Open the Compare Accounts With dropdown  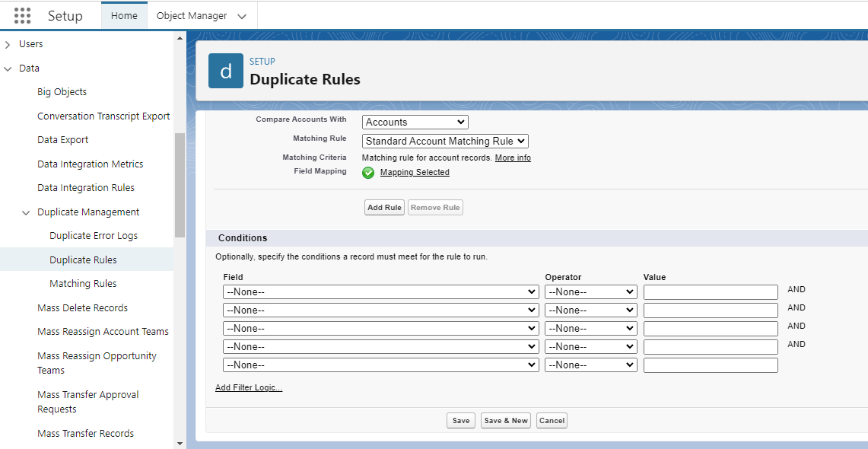point(415,122)
